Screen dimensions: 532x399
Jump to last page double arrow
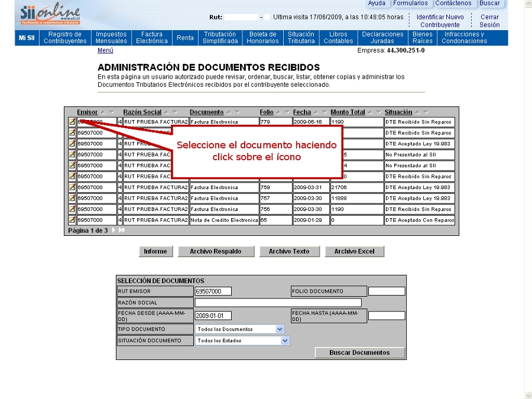click(x=122, y=230)
